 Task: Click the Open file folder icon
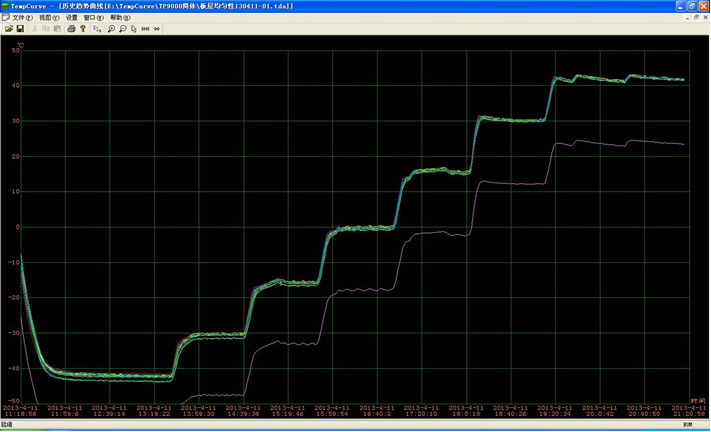[x=9, y=29]
